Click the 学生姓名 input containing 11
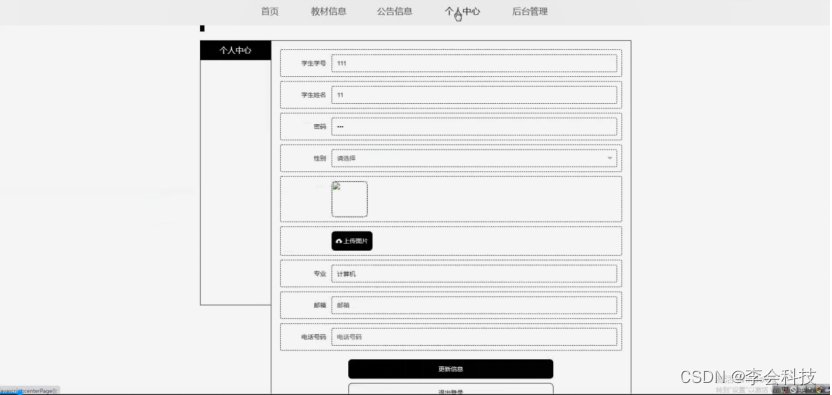This screenshot has height=395, width=832. click(474, 95)
